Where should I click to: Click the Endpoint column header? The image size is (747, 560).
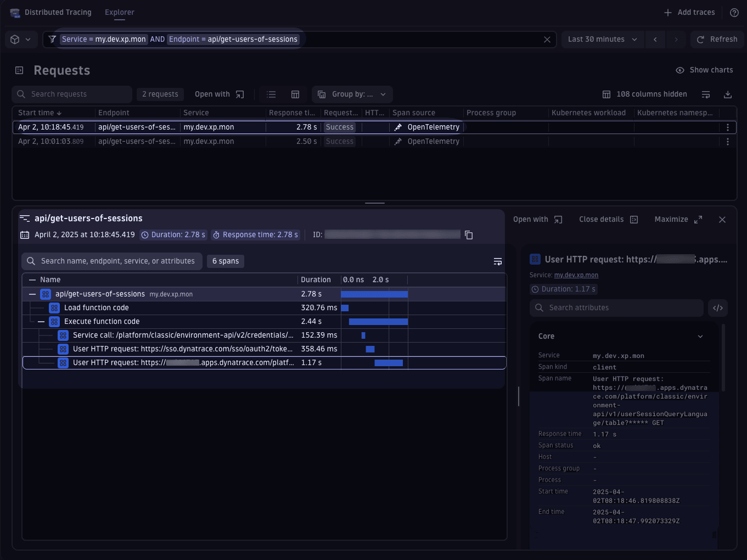pos(114,113)
